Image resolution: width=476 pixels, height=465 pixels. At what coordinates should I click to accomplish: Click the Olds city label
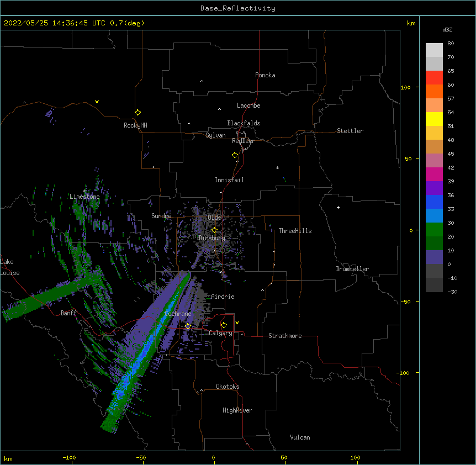214,218
